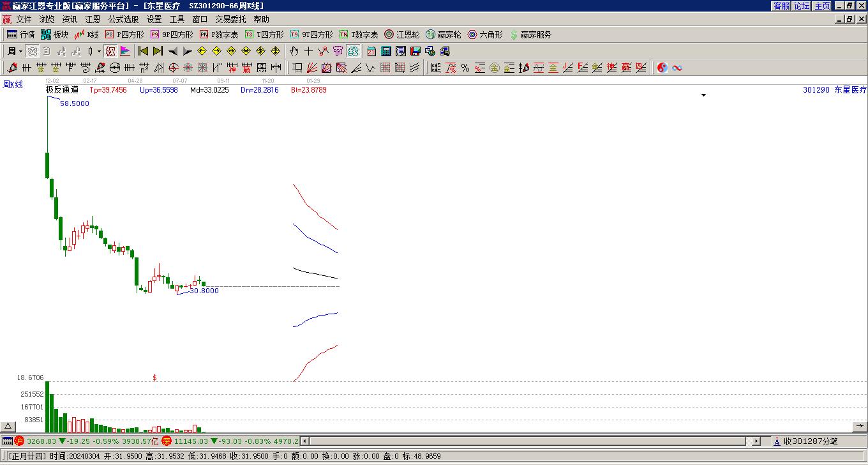This screenshot has height=465, width=868.
Task: Open the 公式选股 menu
Action: coord(123,19)
